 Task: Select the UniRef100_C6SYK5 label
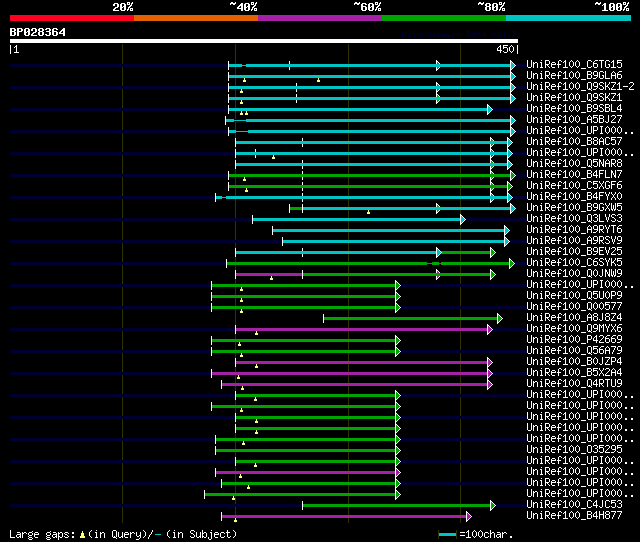point(574,263)
